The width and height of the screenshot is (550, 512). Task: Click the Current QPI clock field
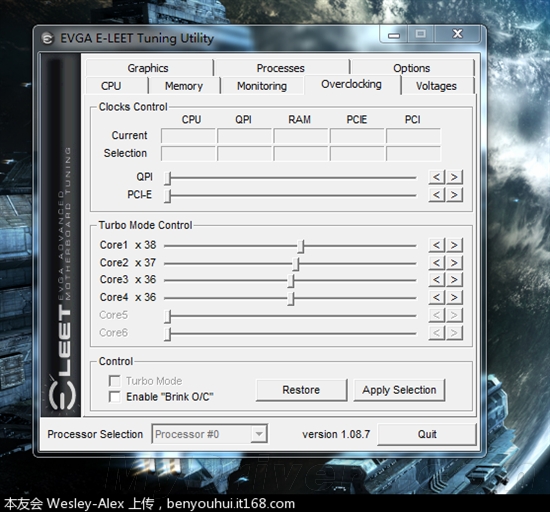pos(244,136)
